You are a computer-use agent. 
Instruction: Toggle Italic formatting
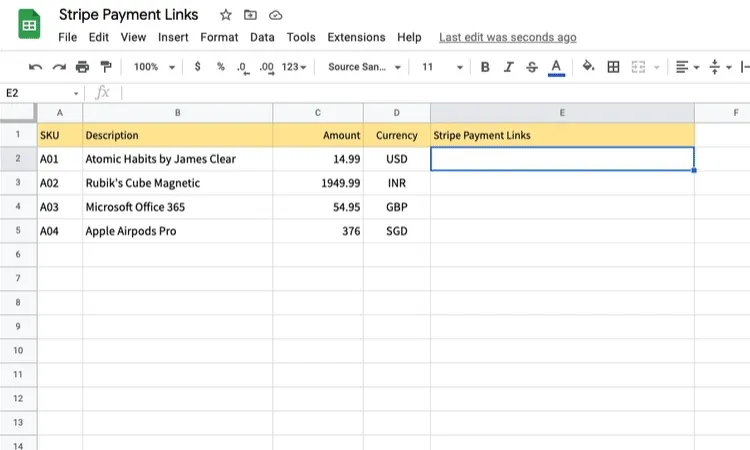pyautogui.click(x=508, y=67)
